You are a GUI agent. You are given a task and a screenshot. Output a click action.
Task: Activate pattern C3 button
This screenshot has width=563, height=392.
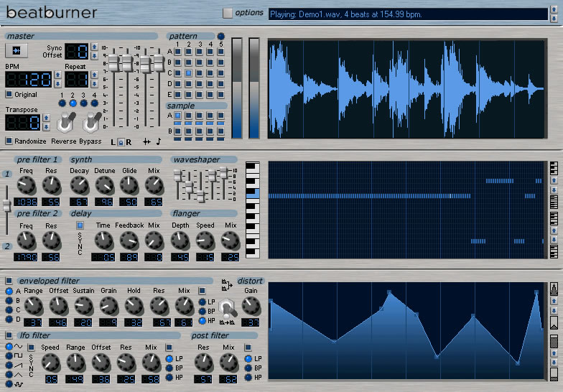(x=200, y=73)
